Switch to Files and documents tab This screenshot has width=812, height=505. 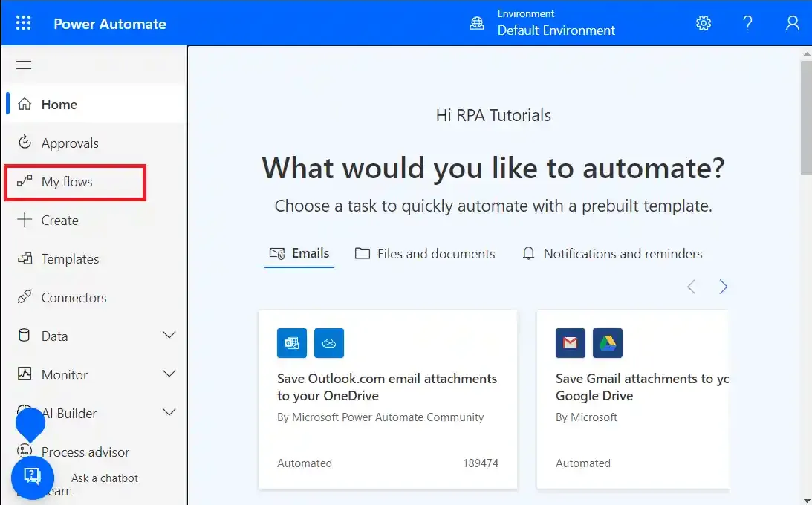(x=425, y=253)
